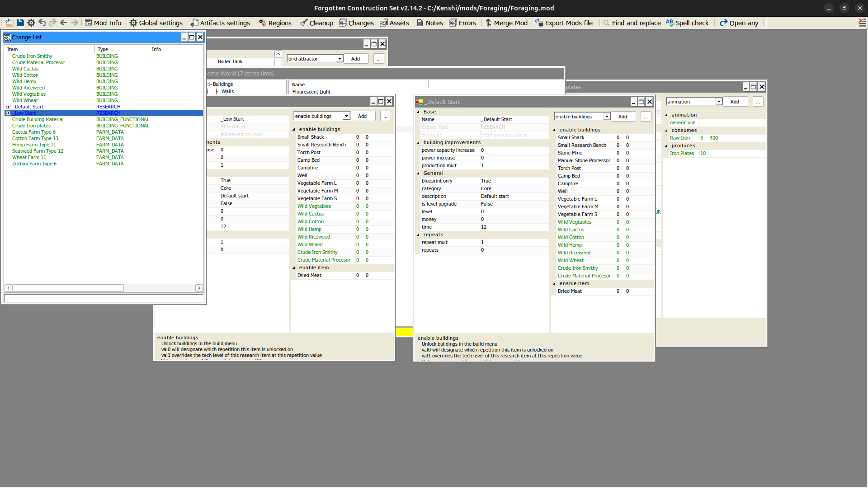Screen dimensions: 868x488
Task: Click the Iron Plates produces entry
Action: coord(682,153)
